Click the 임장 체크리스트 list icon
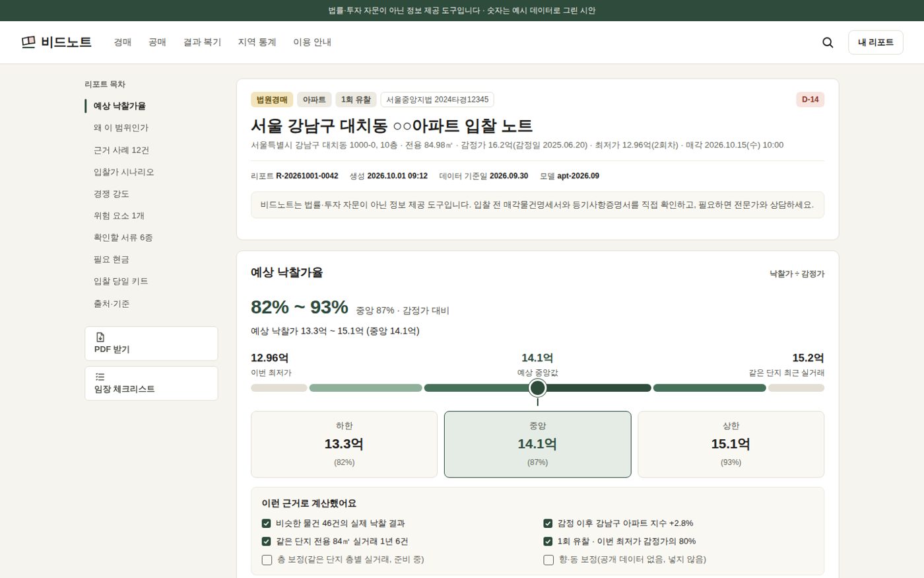The width and height of the screenshot is (924, 578). 100,377
